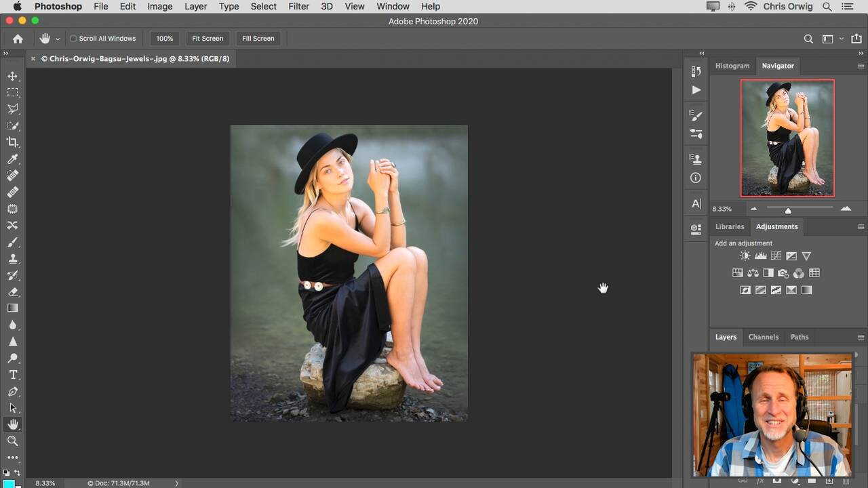Open the Hand tool preset dropdown
Screen dimensions: 868x488
(x=58, y=39)
